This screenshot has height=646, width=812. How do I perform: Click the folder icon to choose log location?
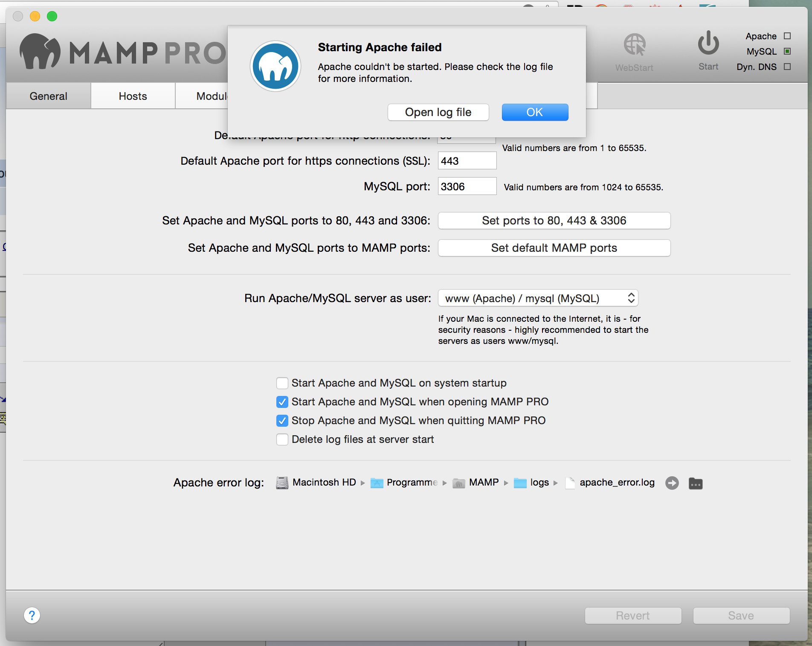coord(696,483)
